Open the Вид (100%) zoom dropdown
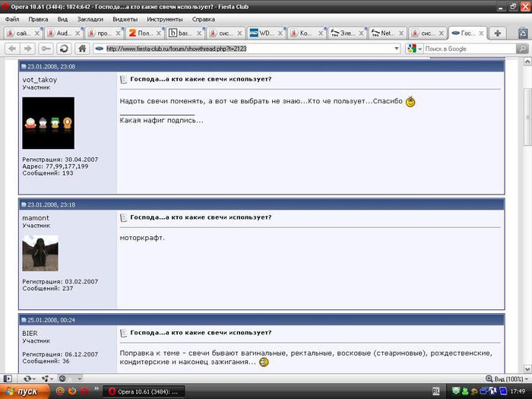 [510, 378]
